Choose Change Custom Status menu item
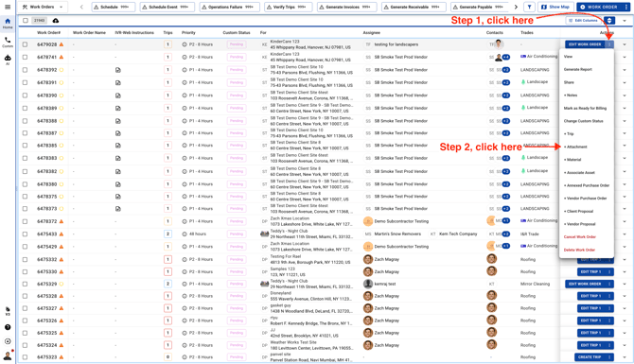 point(584,121)
